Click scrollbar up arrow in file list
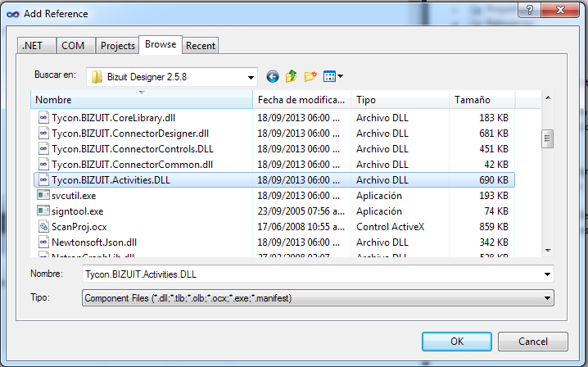The height and width of the screenshot is (367, 588). click(548, 98)
